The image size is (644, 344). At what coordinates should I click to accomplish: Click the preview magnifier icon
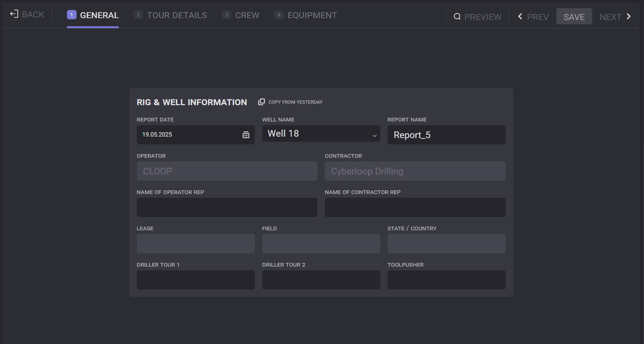[457, 17]
